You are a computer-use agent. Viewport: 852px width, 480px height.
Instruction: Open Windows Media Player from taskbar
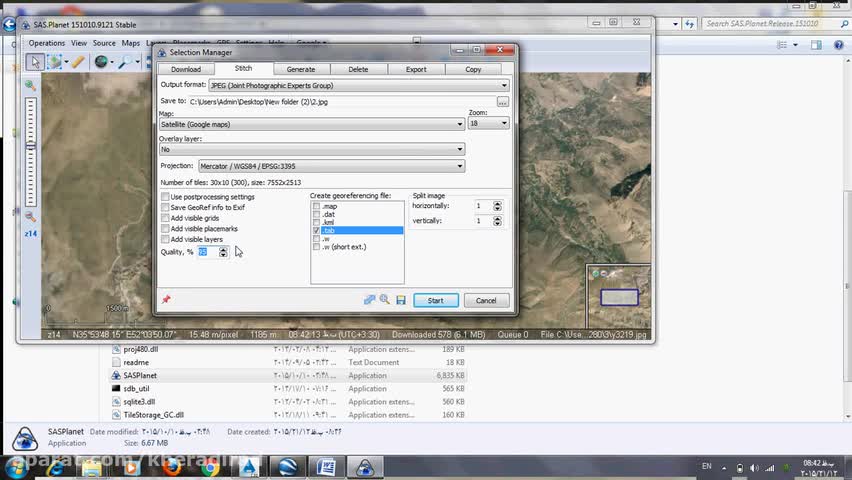point(132,468)
